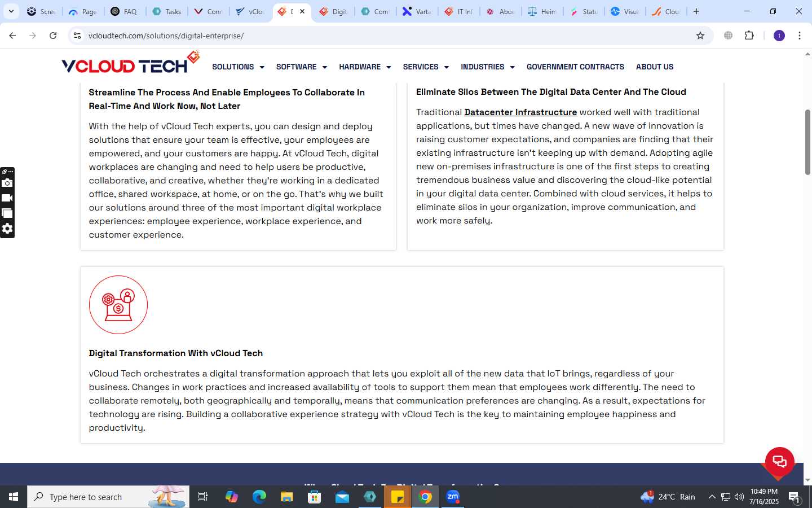The width and height of the screenshot is (812, 508).
Task: Open the Chrome profile avatar
Action: coord(779,36)
